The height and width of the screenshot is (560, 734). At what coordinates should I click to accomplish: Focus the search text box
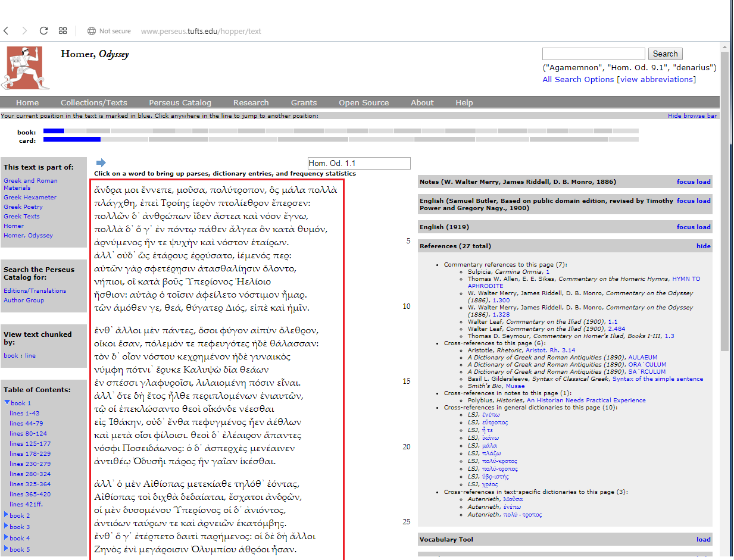coord(594,54)
